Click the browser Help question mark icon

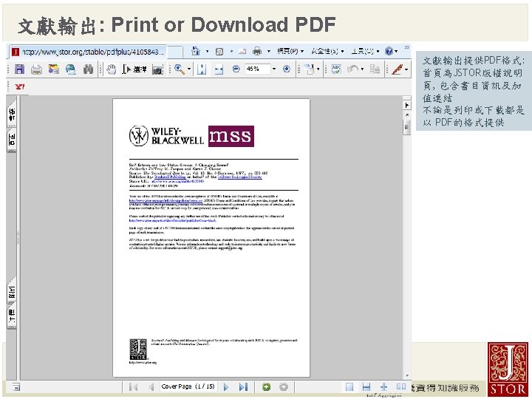pyautogui.click(x=389, y=51)
